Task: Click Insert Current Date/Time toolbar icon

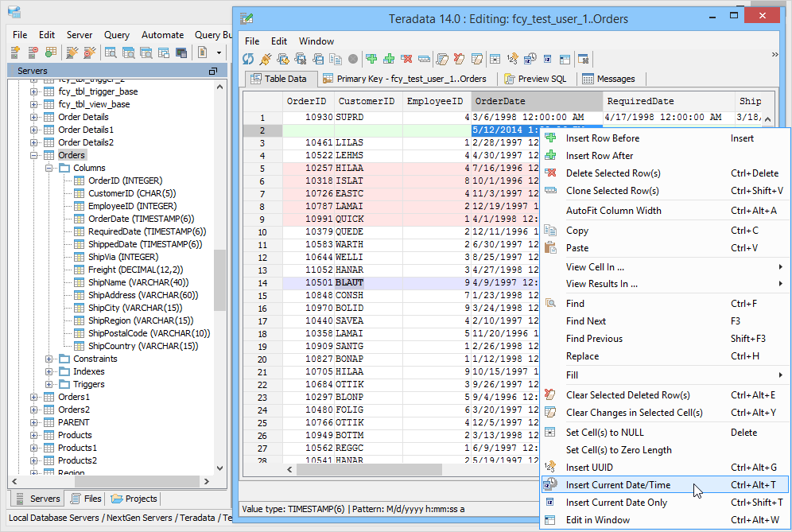Action: point(530,59)
